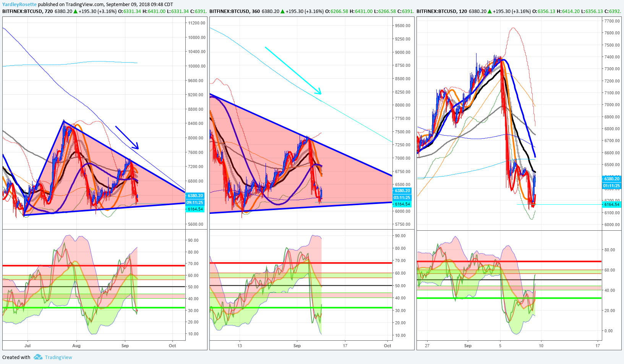Click the Jul label on the 720 time axis
This screenshot has height=364, width=624.
coord(28,346)
